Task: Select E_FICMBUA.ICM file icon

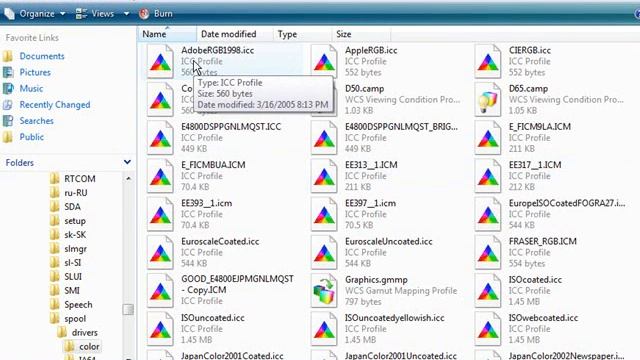Action: [x=160, y=176]
